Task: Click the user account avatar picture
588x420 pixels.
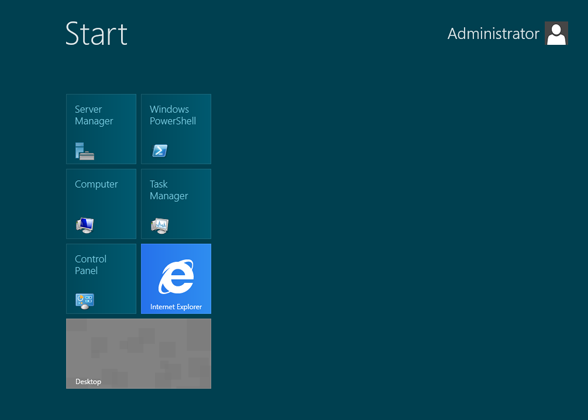Action: (x=556, y=33)
